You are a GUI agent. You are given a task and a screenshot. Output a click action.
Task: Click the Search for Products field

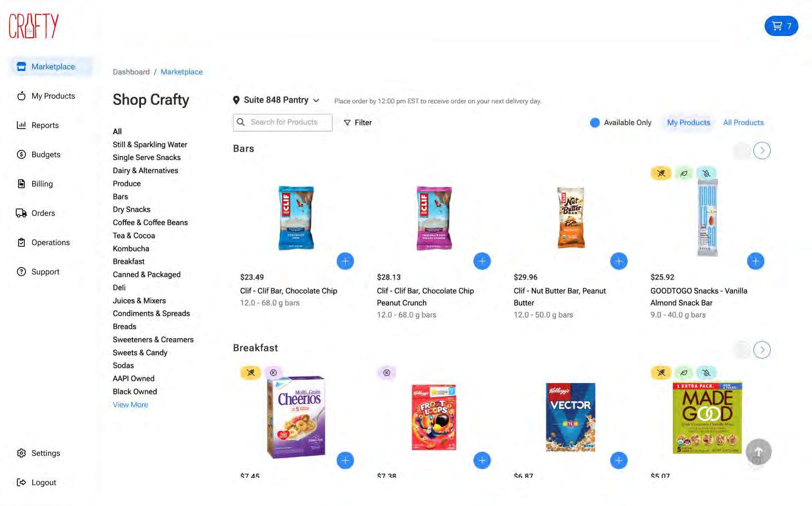click(x=283, y=122)
